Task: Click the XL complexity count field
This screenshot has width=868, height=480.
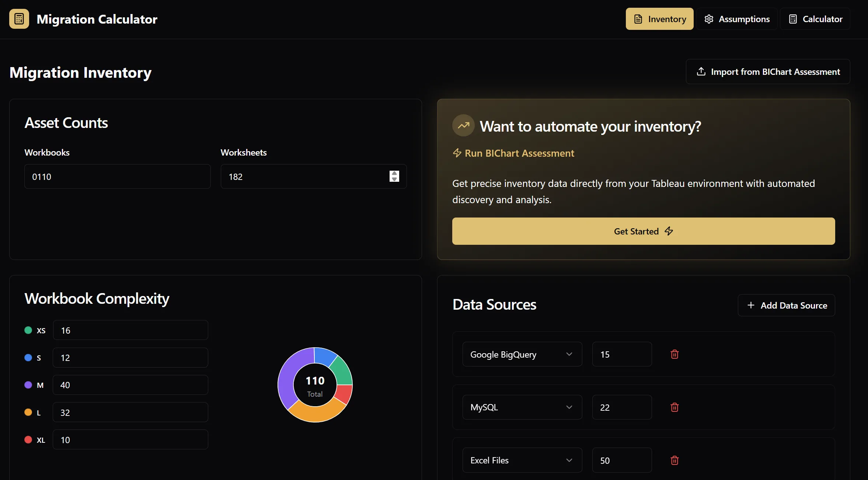Action: 130,440
